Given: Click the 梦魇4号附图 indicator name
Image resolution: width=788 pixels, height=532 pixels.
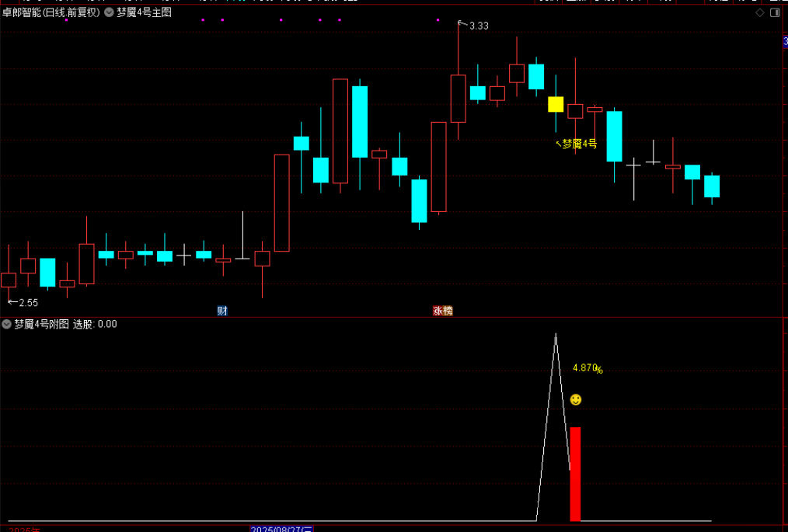Looking at the screenshot, I should 41,324.
